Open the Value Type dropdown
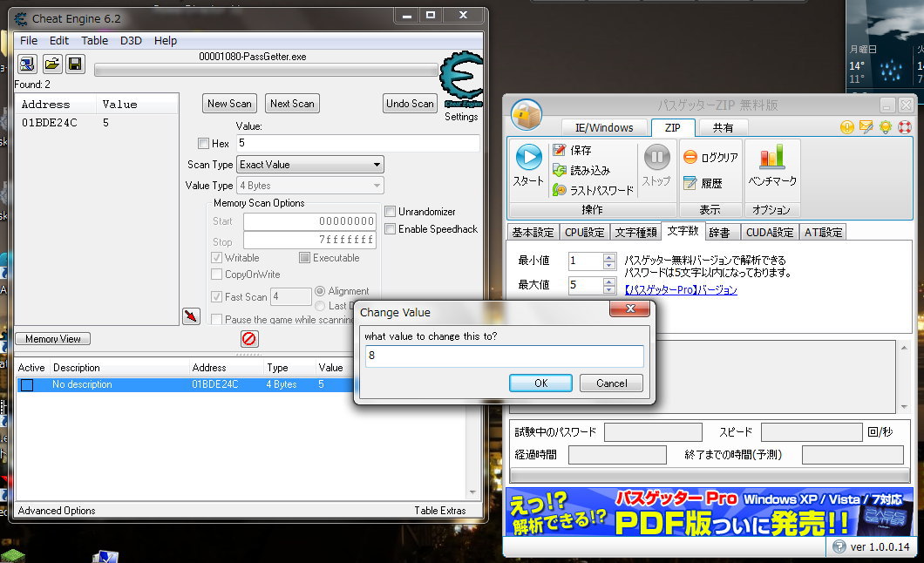 point(310,186)
